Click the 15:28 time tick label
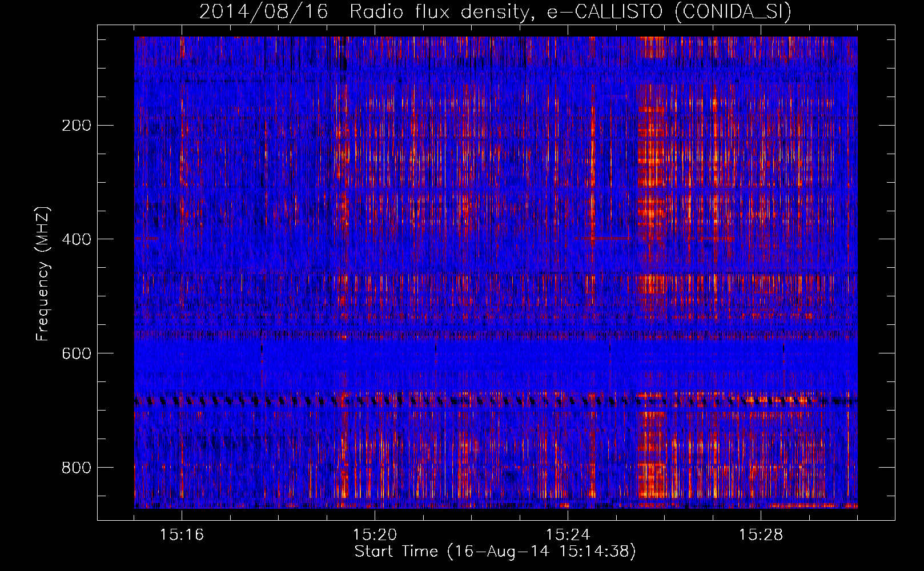This screenshot has width=924, height=571. pyautogui.click(x=761, y=535)
